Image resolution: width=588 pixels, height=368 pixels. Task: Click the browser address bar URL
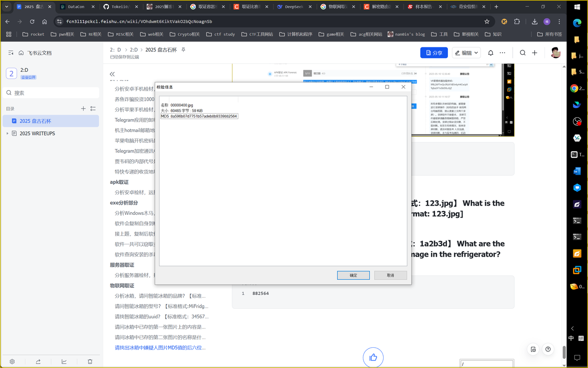pos(139,22)
